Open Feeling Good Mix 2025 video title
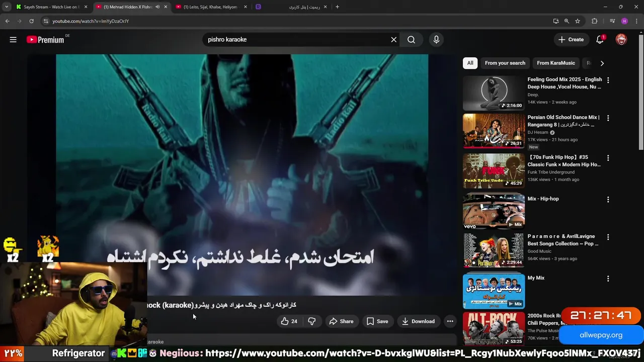Screen dimensions: 644x362 [x=565, y=83]
